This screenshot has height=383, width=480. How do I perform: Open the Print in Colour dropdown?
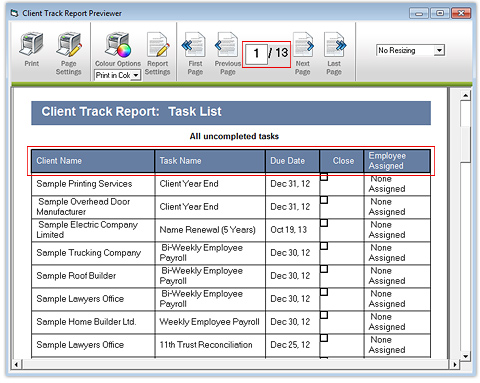point(117,75)
